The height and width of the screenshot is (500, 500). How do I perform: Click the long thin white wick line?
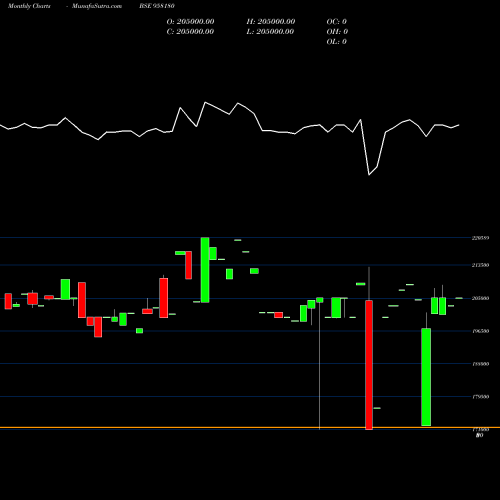click(319, 365)
